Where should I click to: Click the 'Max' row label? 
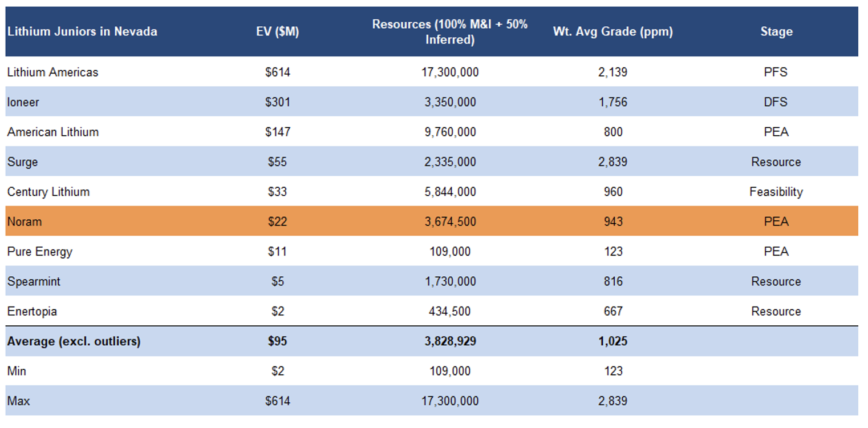pyautogui.click(x=18, y=401)
